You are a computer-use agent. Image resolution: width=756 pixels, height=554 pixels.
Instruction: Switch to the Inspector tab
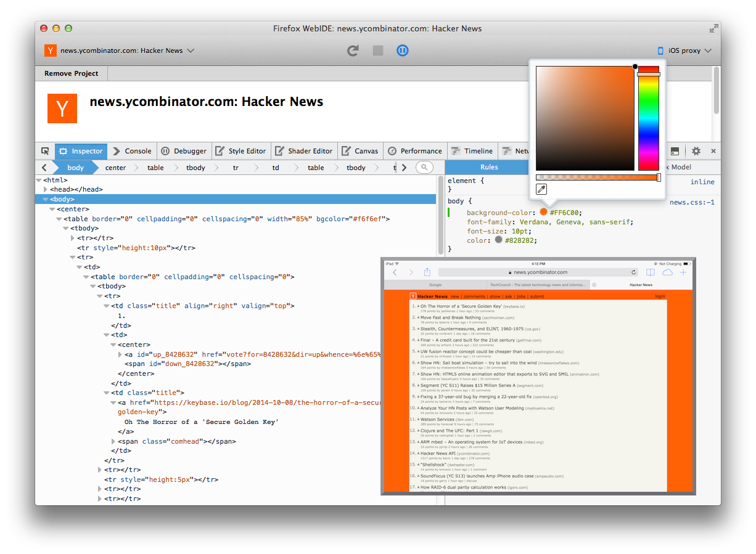tap(81, 151)
